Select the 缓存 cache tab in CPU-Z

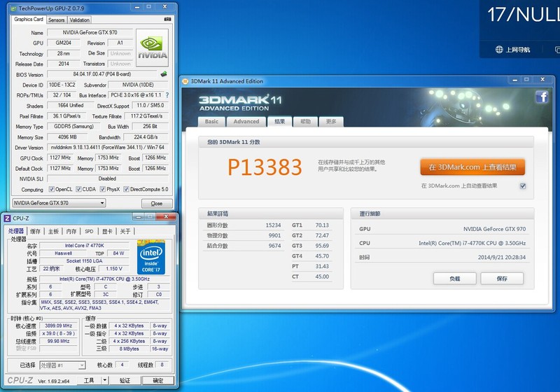point(36,231)
